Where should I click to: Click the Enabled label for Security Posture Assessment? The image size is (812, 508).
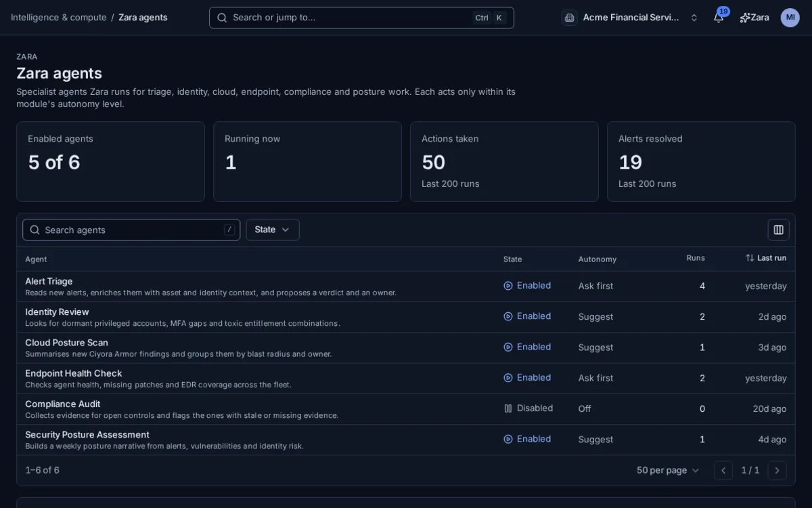pyautogui.click(x=534, y=439)
